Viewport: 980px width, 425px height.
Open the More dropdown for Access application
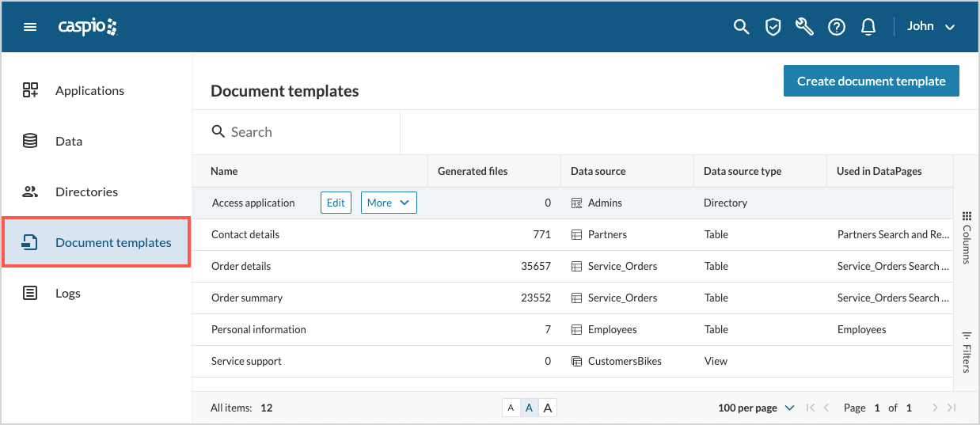(x=389, y=203)
